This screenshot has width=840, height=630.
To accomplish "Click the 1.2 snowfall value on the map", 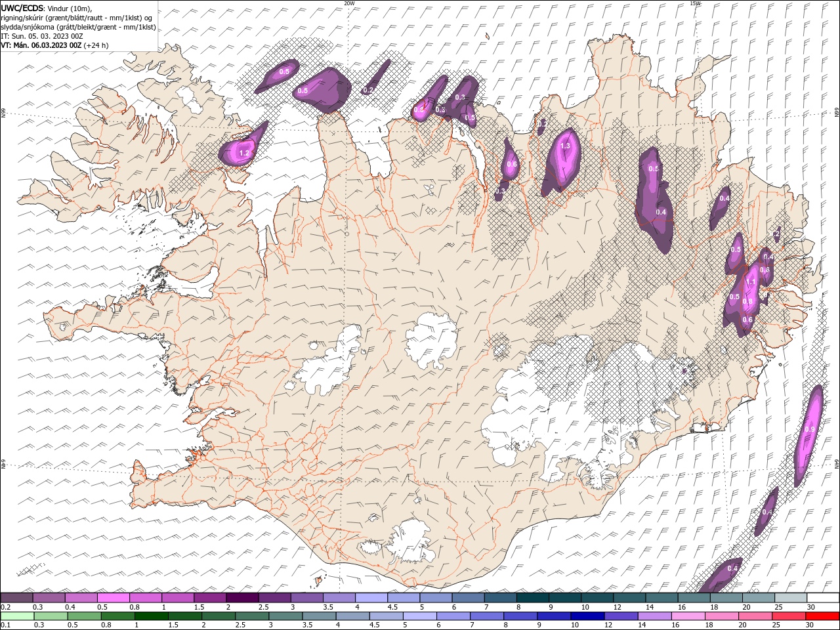I will [244, 153].
